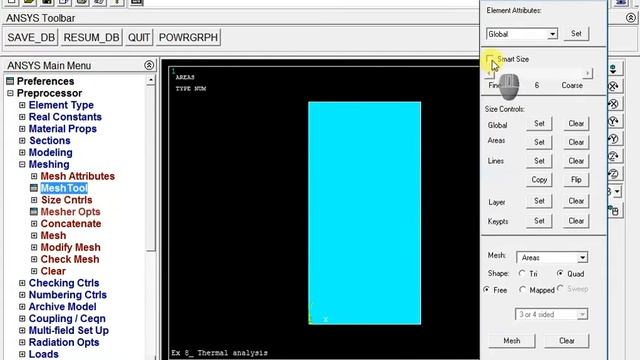Expand the Size Cntrls node
The width and height of the screenshot is (640, 360).
click(34, 200)
